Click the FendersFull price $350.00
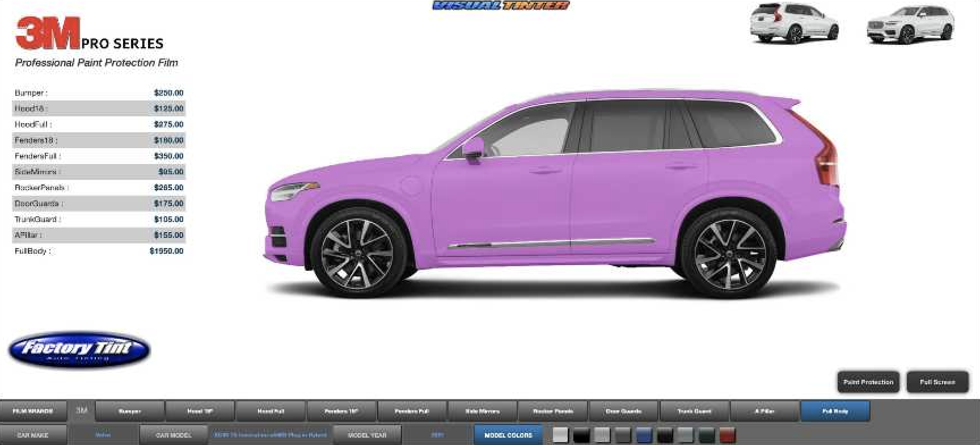The width and height of the screenshot is (980, 445). pos(168,156)
